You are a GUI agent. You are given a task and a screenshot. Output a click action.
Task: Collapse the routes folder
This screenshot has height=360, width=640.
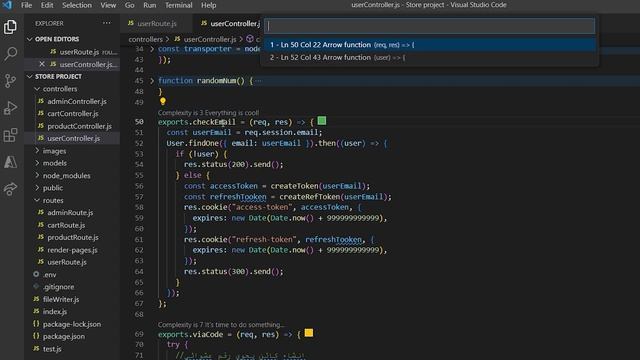coord(37,200)
